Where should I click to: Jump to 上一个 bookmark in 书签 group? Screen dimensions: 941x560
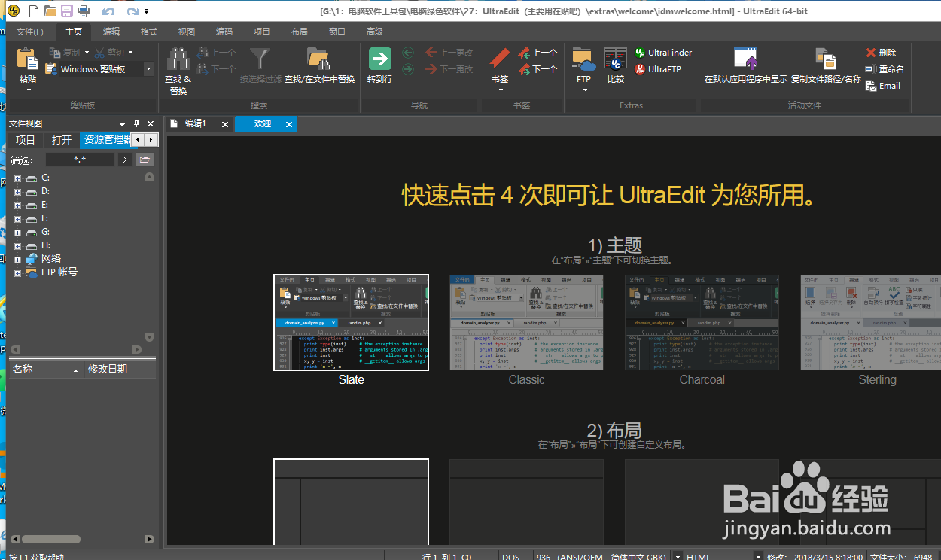(x=537, y=53)
